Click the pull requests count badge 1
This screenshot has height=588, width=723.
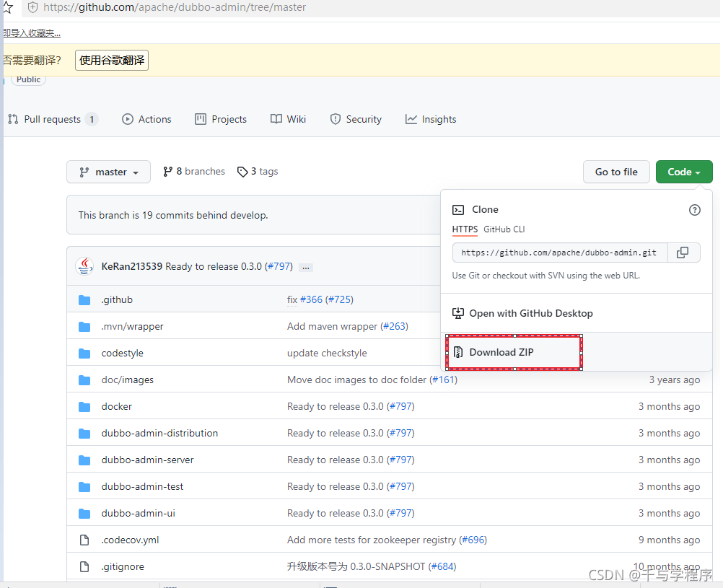coord(92,120)
